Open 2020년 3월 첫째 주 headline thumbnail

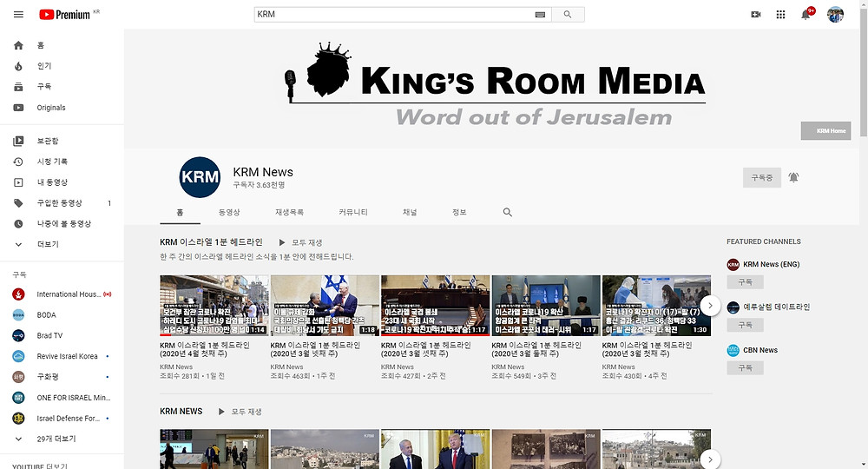click(656, 306)
